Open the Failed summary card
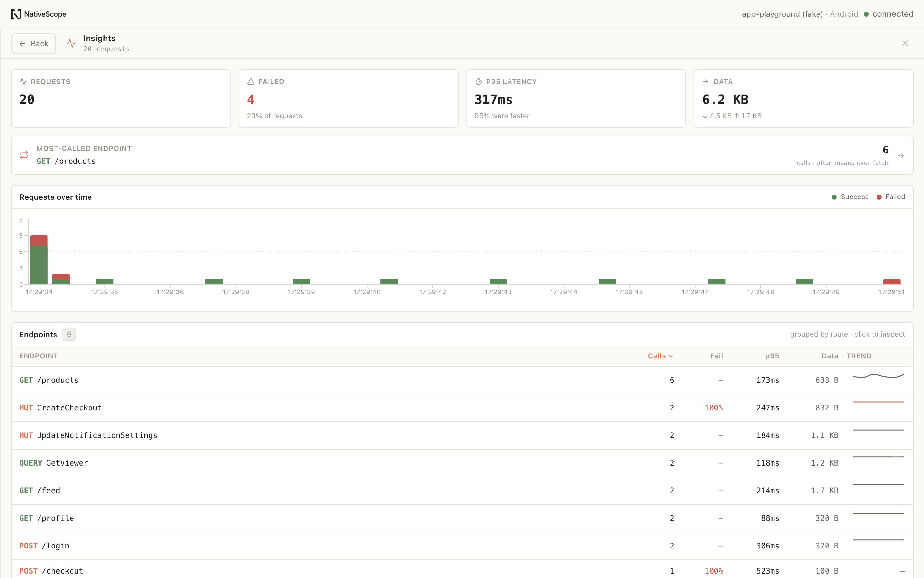 pyautogui.click(x=348, y=99)
